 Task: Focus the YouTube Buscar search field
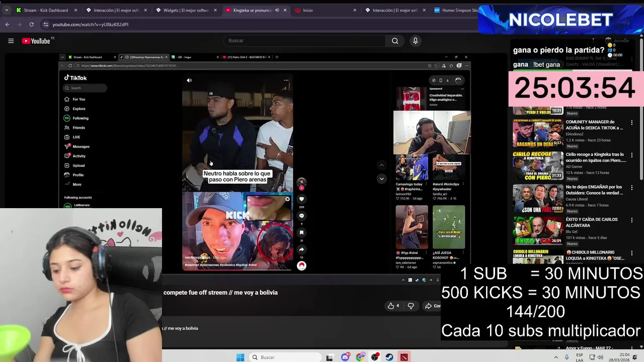pyautogui.click(x=304, y=41)
